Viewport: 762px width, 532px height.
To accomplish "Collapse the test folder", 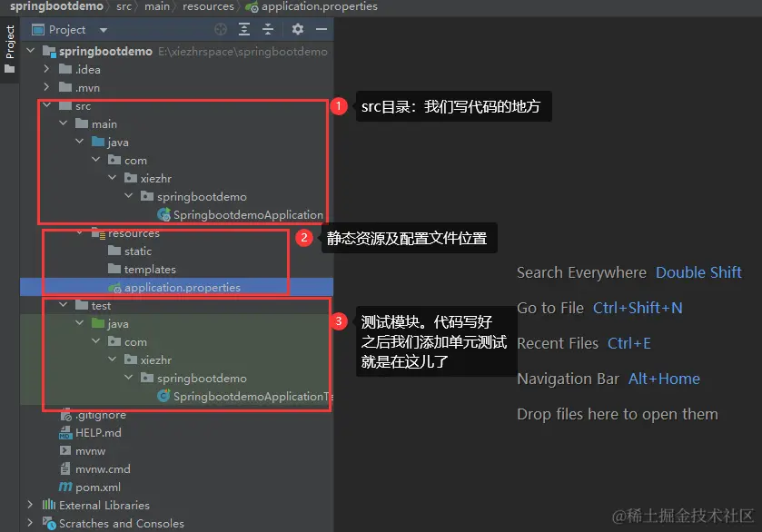I will [64, 305].
